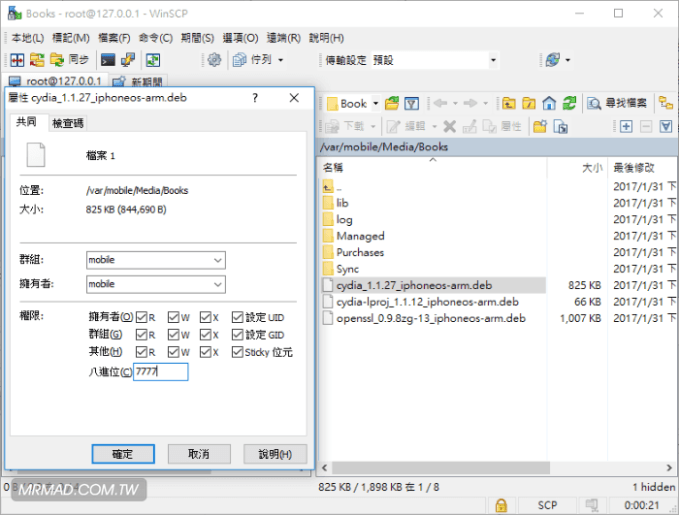
Task: Click the 八進位 octal input field
Action: [x=161, y=372]
